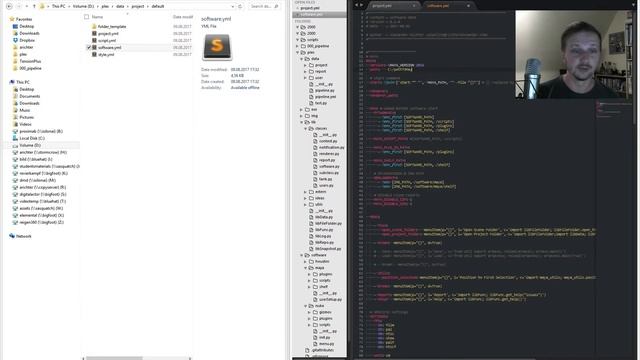Switch to the project.yml editor tab
The image size is (640, 360).
382,6
